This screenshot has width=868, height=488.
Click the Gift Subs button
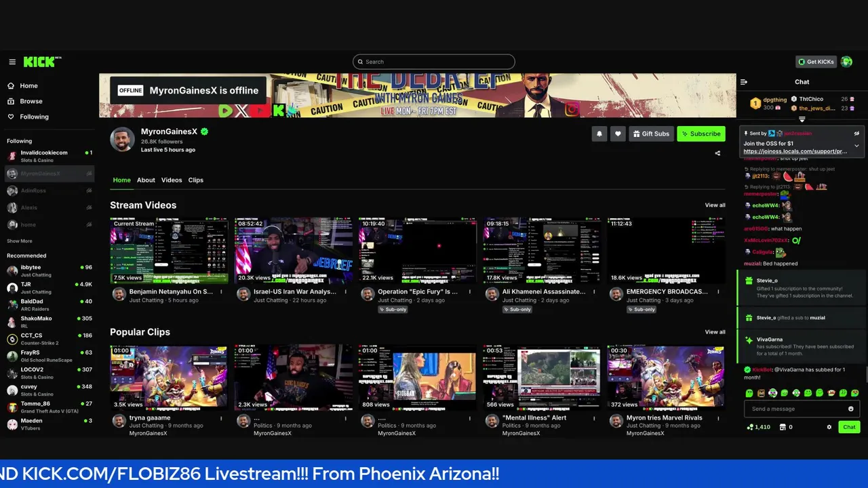[x=651, y=134]
